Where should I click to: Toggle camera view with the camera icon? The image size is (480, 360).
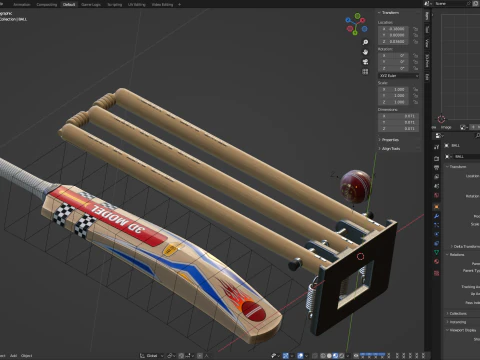click(x=365, y=62)
